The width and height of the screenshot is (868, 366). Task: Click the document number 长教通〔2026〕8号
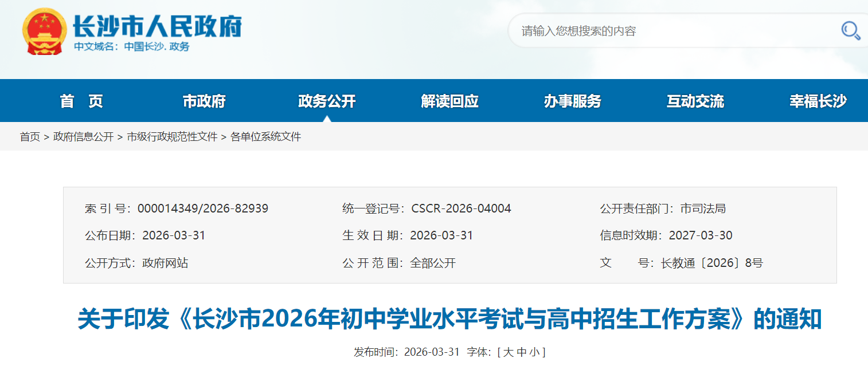coord(711,263)
